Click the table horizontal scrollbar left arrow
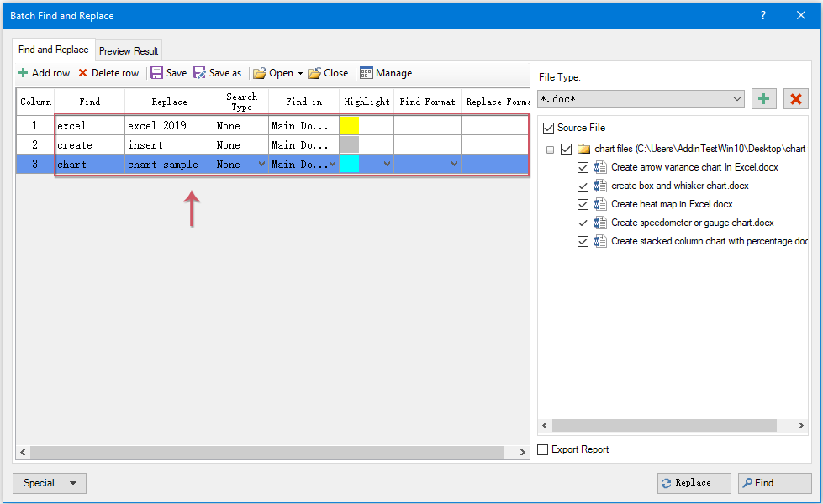 (23, 452)
